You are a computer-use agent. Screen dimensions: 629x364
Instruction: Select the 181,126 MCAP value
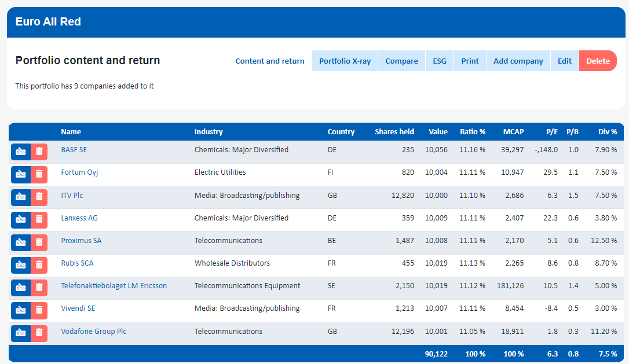(510, 286)
